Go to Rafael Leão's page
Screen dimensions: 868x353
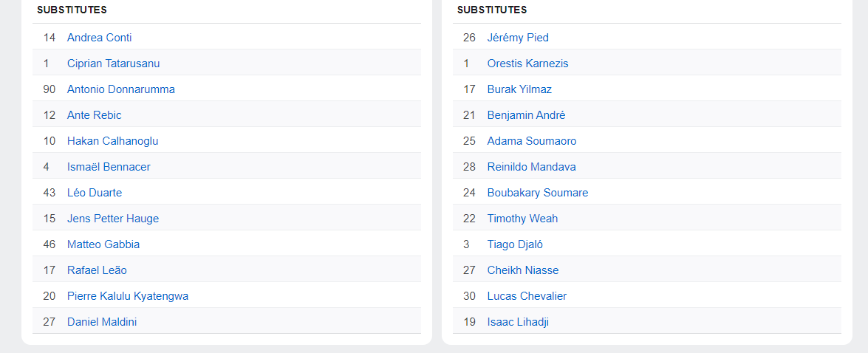97,270
